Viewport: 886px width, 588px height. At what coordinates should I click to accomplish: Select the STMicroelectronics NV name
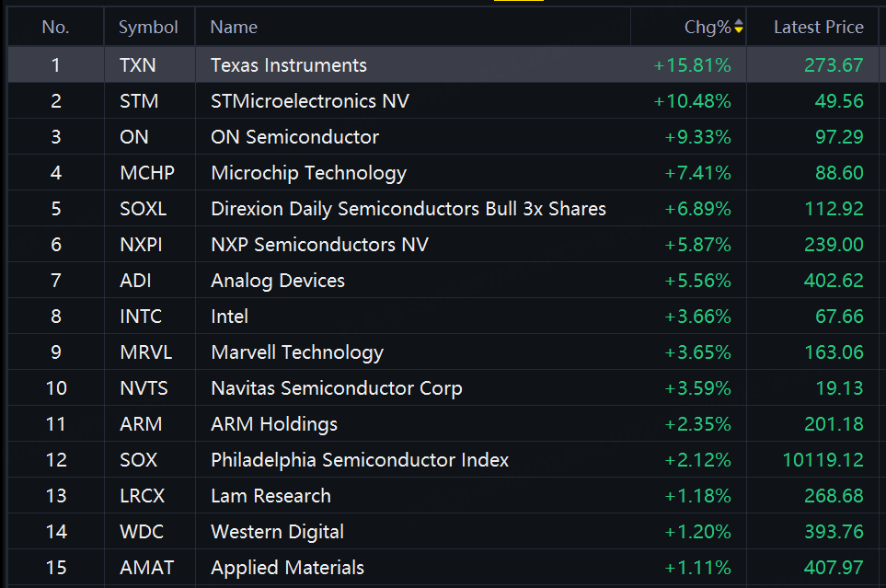pos(310,101)
